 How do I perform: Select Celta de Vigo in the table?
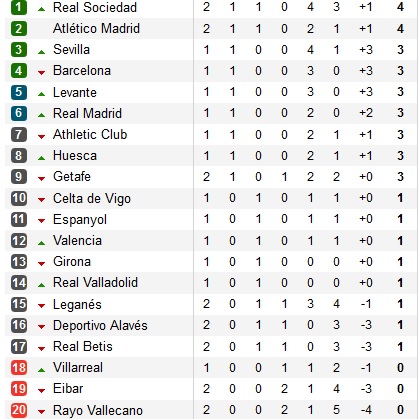[92, 199]
